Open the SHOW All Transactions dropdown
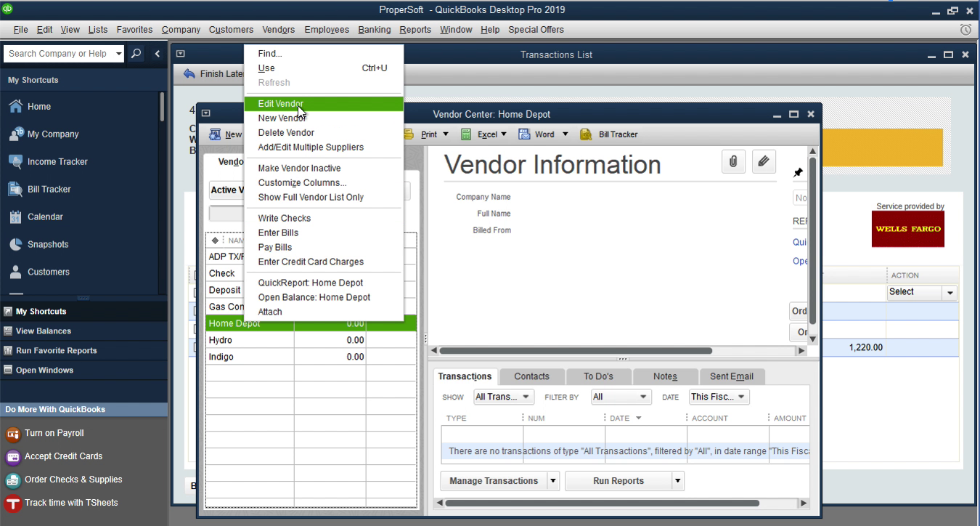Image resolution: width=980 pixels, height=526 pixels. [x=503, y=397]
